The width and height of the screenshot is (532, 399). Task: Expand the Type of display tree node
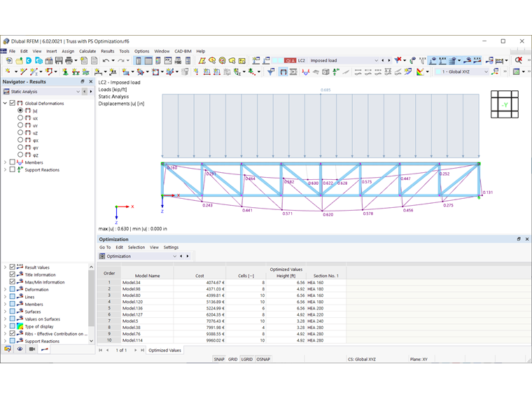point(5,326)
